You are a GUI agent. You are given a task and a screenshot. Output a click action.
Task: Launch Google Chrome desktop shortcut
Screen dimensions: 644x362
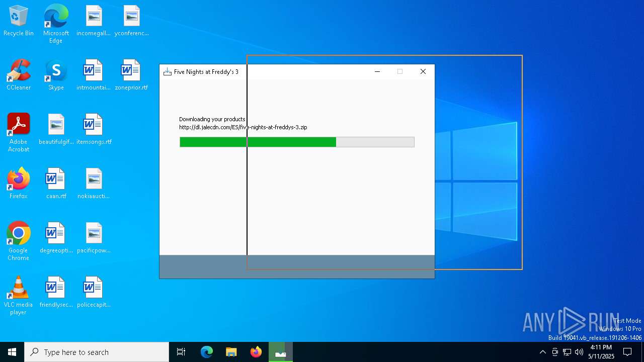[19, 241]
